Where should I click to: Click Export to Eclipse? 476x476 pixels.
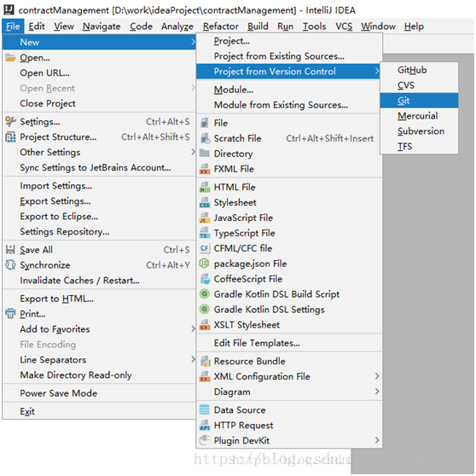click(x=99, y=217)
